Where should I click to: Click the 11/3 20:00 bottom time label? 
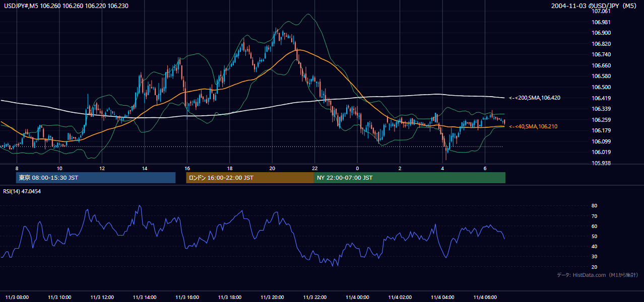273,297
